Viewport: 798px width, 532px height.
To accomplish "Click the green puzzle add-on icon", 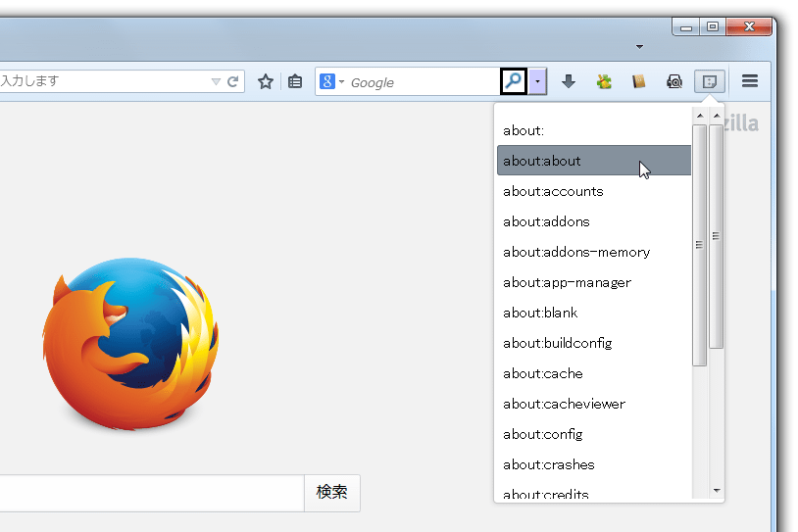I will (604, 81).
